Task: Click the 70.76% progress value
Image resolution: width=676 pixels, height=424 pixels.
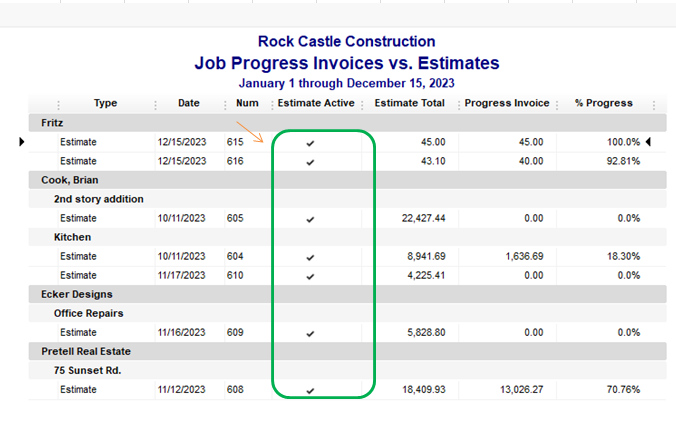Action: tap(623, 389)
